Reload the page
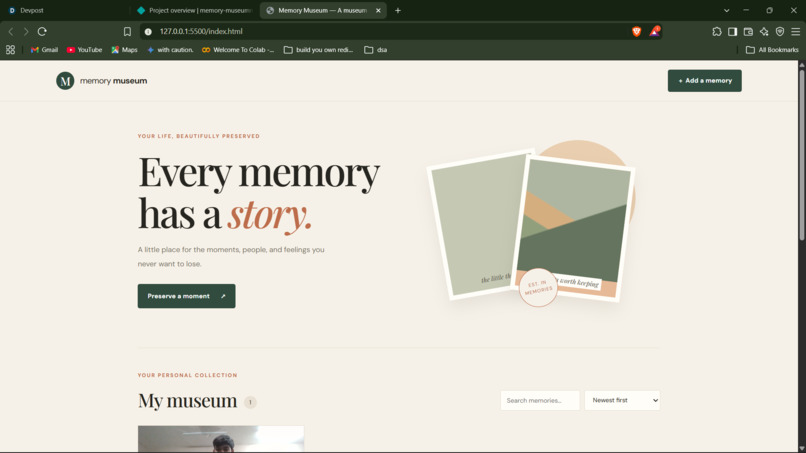Viewport: 806px width, 453px height. pos(42,31)
